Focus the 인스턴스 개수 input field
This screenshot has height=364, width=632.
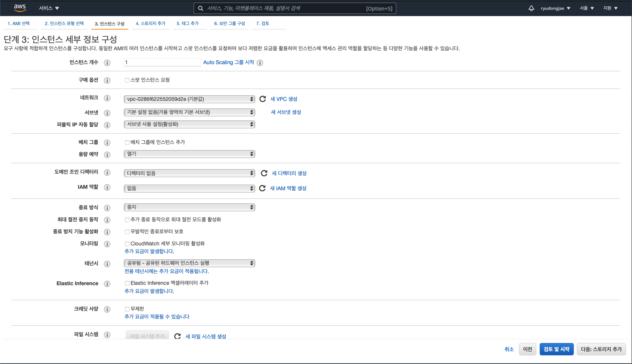(x=162, y=62)
